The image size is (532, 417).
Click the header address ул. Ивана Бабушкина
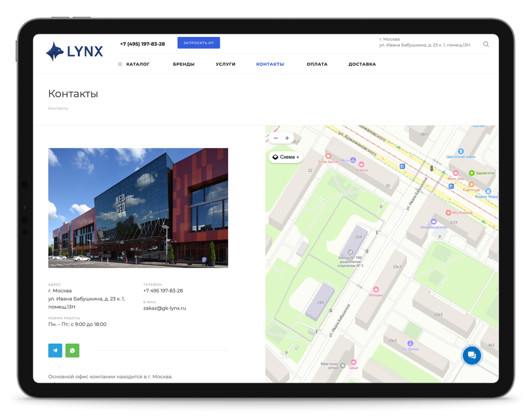coord(425,45)
